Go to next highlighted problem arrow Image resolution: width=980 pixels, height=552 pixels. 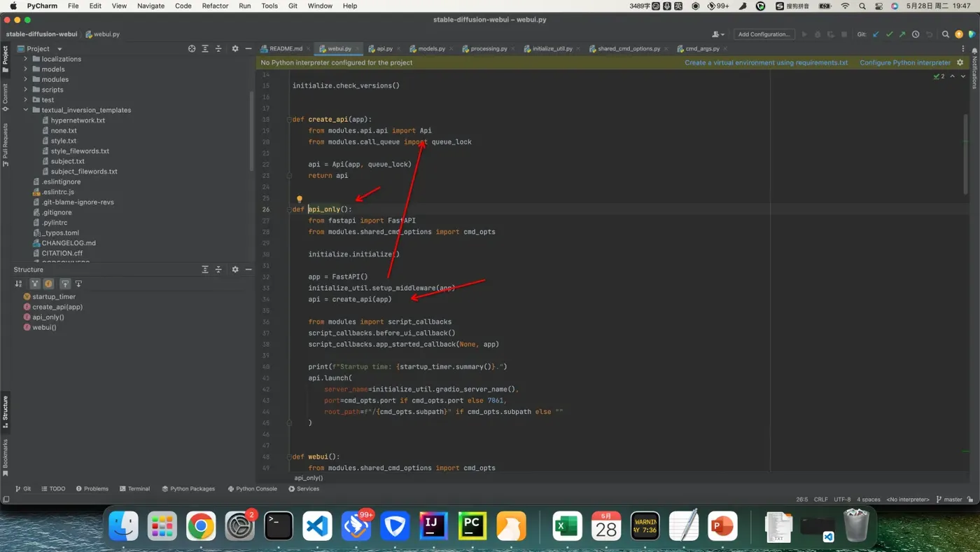tap(963, 76)
